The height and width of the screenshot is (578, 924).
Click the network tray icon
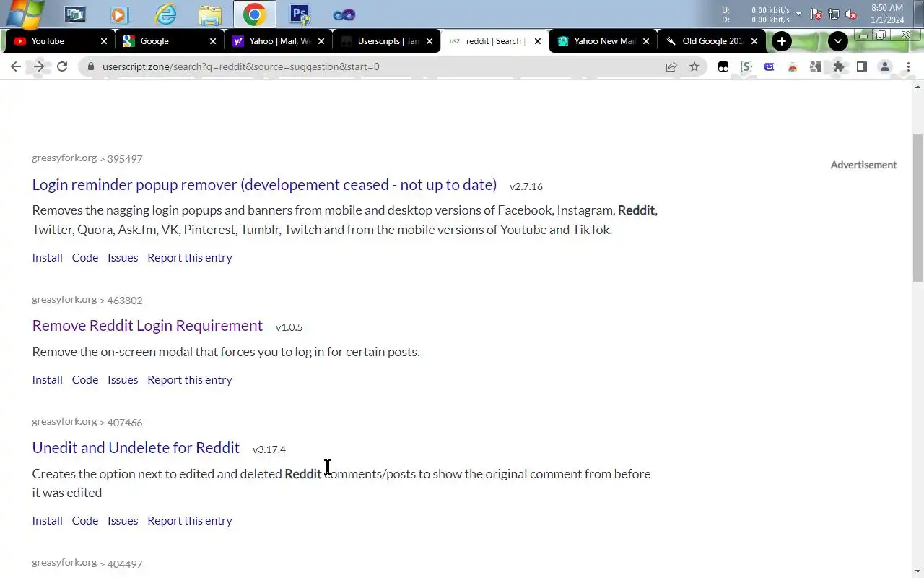tap(834, 14)
